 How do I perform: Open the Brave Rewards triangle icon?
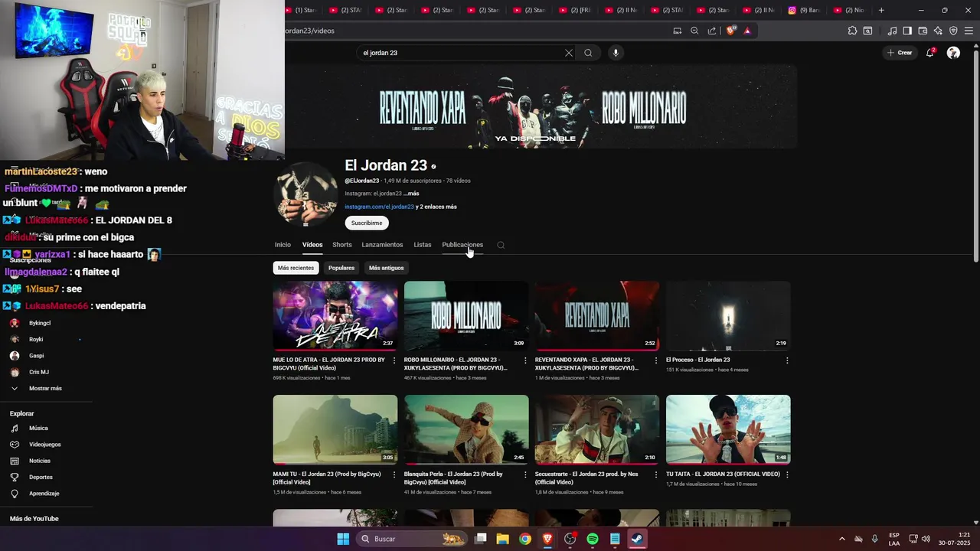[x=747, y=31]
